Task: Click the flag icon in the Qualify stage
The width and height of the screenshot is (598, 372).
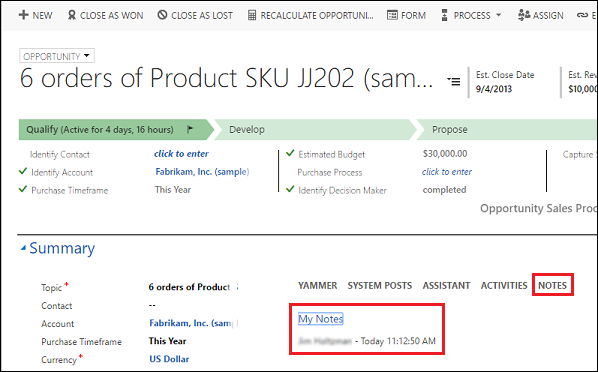Action: 190,129
